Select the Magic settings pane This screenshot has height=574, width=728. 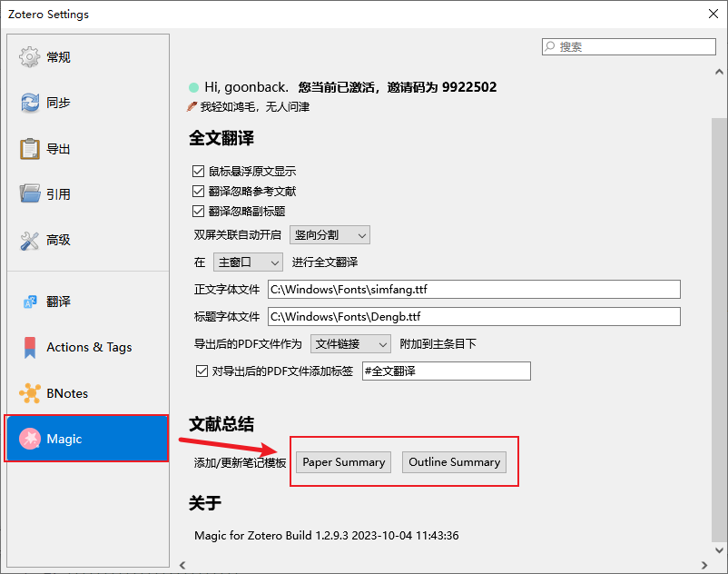point(88,439)
